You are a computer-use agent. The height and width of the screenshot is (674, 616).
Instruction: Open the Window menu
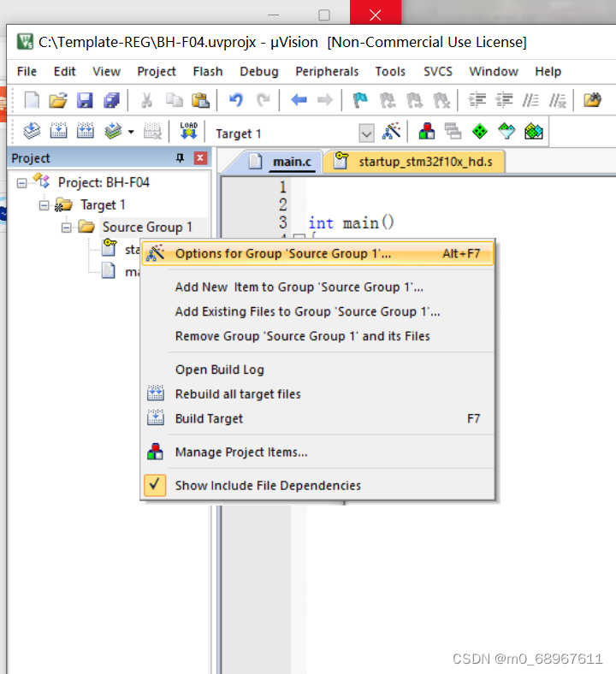point(494,71)
